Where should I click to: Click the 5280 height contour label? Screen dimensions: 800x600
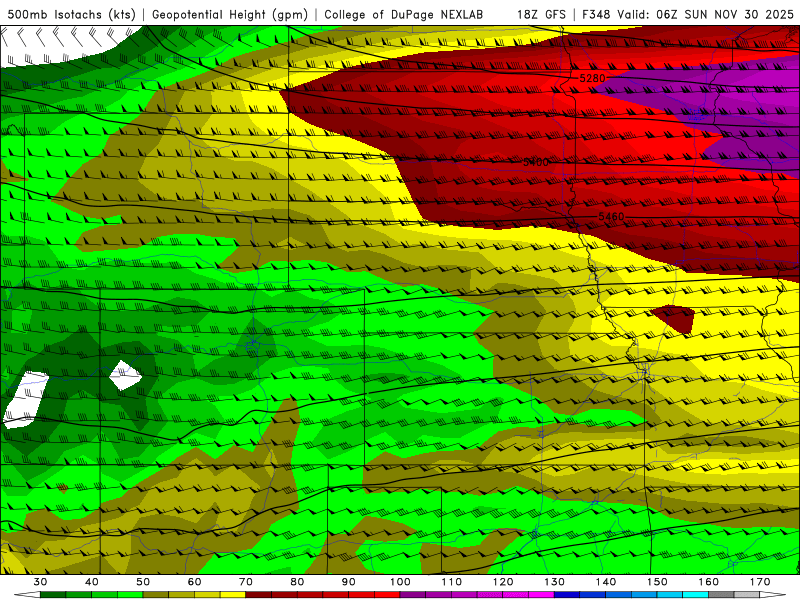(592, 79)
